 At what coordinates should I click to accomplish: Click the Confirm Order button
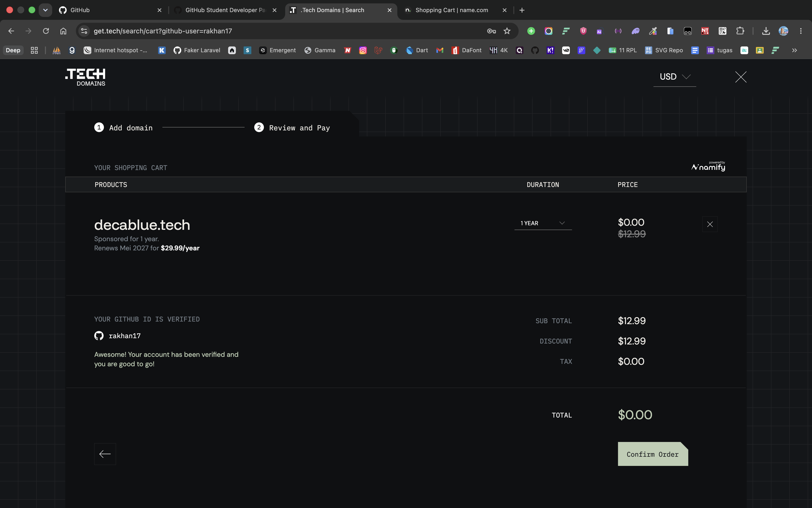[x=652, y=454]
